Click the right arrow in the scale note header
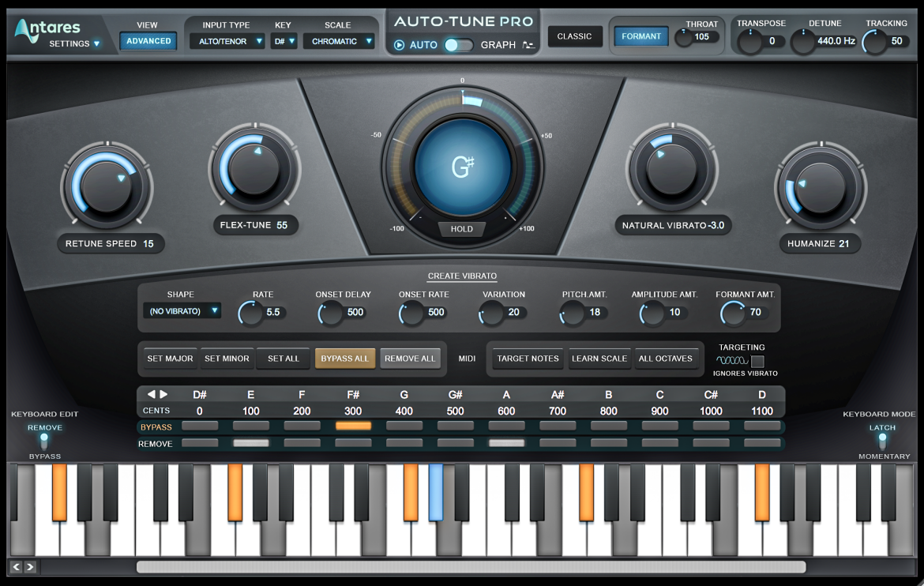The height and width of the screenshot is (586, 924). (163, 394)
